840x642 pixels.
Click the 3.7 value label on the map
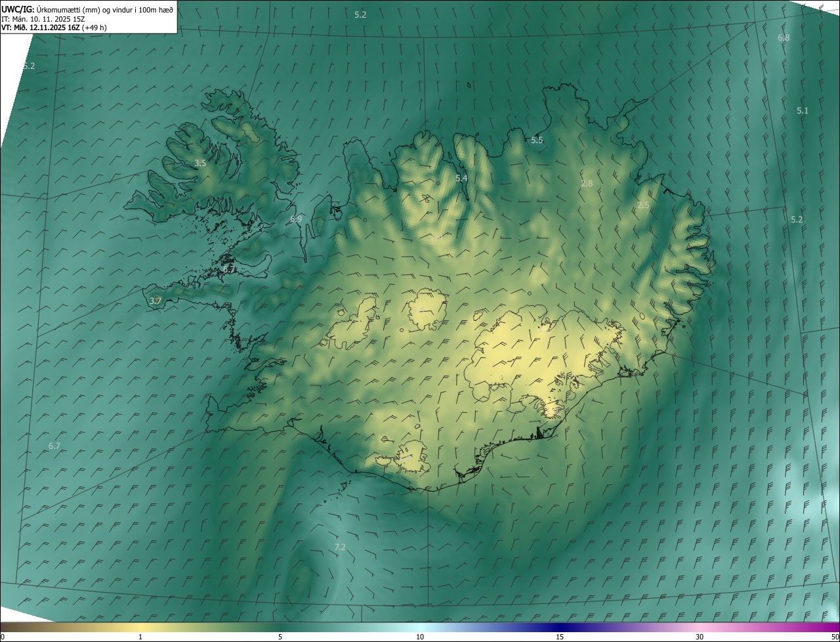click(x=155, y=301)
